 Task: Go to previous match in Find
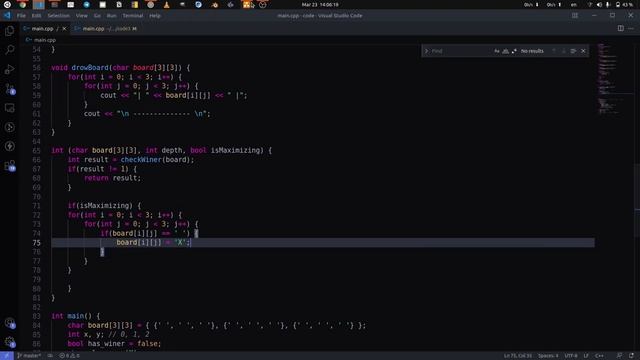[554, 51]
